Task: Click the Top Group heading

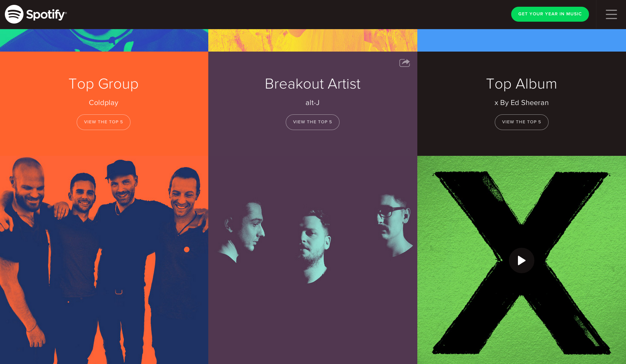Action: (x=104, y=84)
